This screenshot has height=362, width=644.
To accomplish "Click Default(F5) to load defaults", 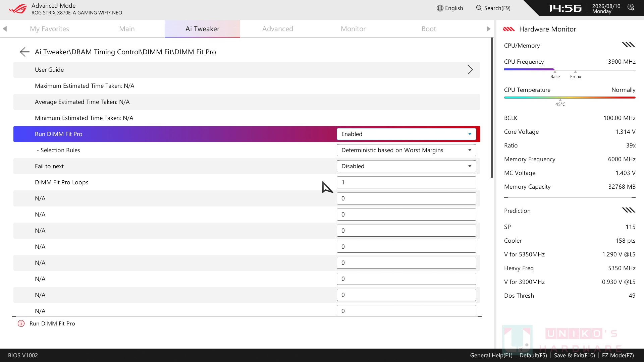I will pyautogui.click(x=533, y=355).
